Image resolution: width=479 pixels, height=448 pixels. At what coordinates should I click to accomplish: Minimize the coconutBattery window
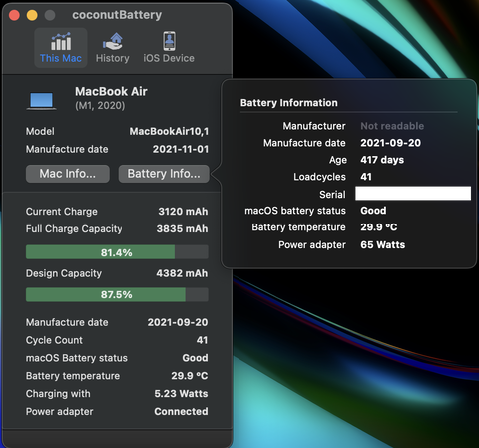[32, 15]
